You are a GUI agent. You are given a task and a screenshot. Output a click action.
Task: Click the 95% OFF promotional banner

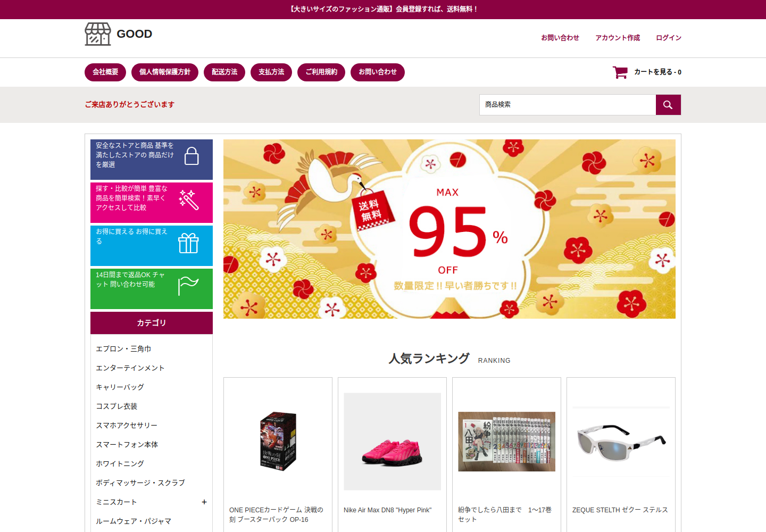(x=449, y=229)
